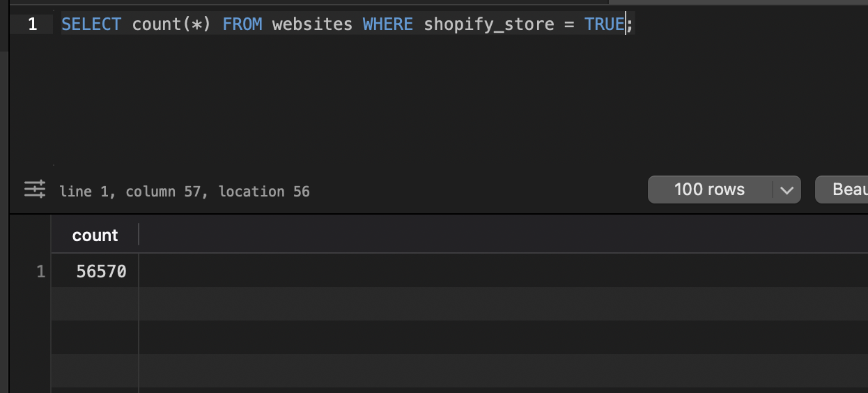Viewport: 868px width, 393px height.
Task: Place cursor on the SELECT keyword
Action: [91, 24]
